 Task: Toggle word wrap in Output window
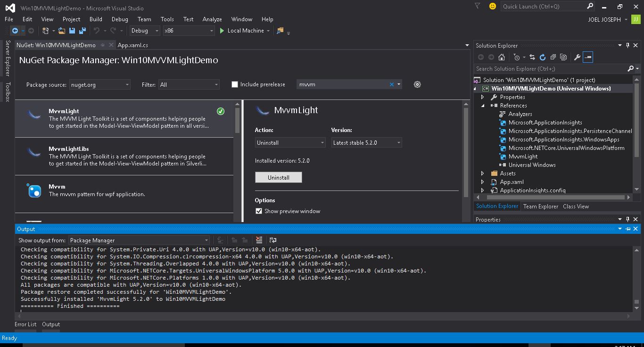(x=272, y=240)
